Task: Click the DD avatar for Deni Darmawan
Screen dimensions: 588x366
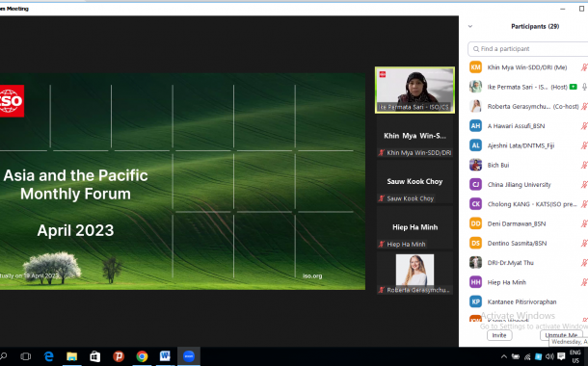Action: (475, 223)
